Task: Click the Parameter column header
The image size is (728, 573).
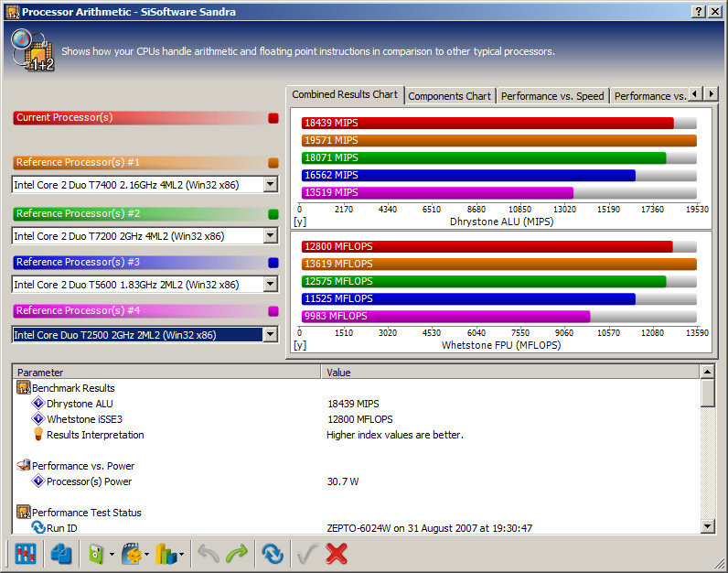Action: pos(166,373)
